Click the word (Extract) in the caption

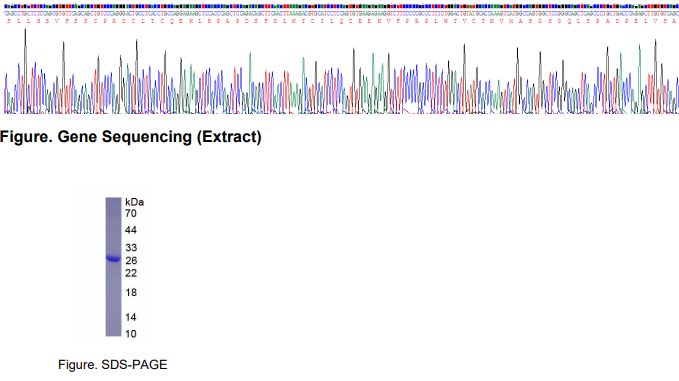229,137
